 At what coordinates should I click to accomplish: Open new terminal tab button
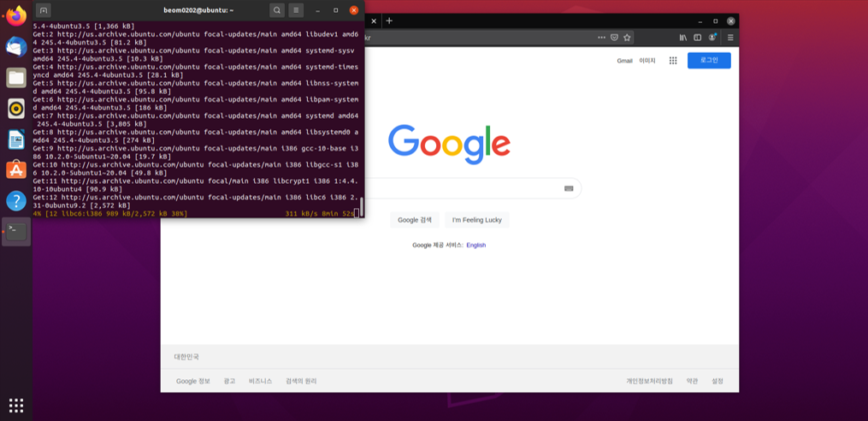click(x=44, y=10)
